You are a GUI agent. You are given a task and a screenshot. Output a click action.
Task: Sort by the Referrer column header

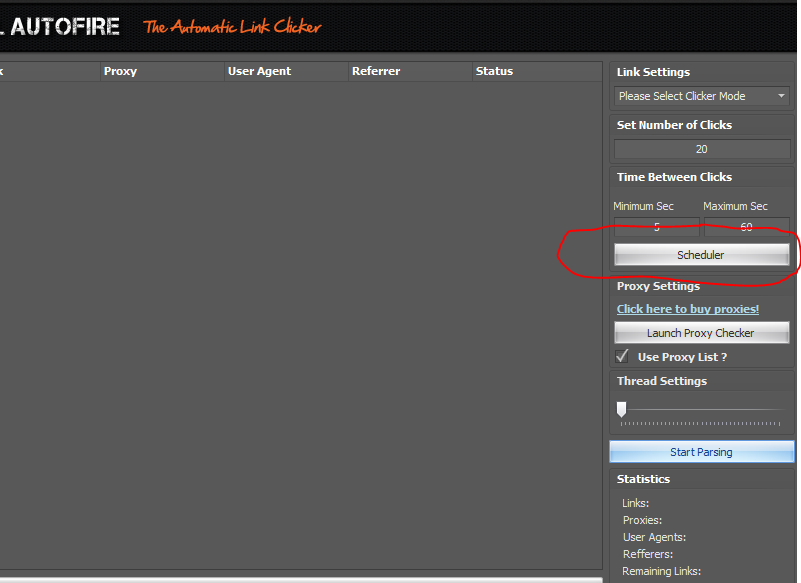coord(410,71)
